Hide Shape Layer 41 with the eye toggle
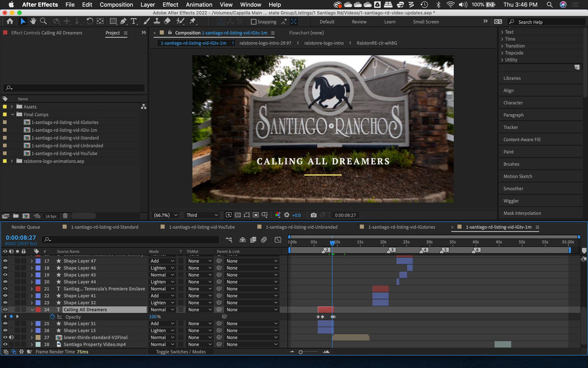 5,296
